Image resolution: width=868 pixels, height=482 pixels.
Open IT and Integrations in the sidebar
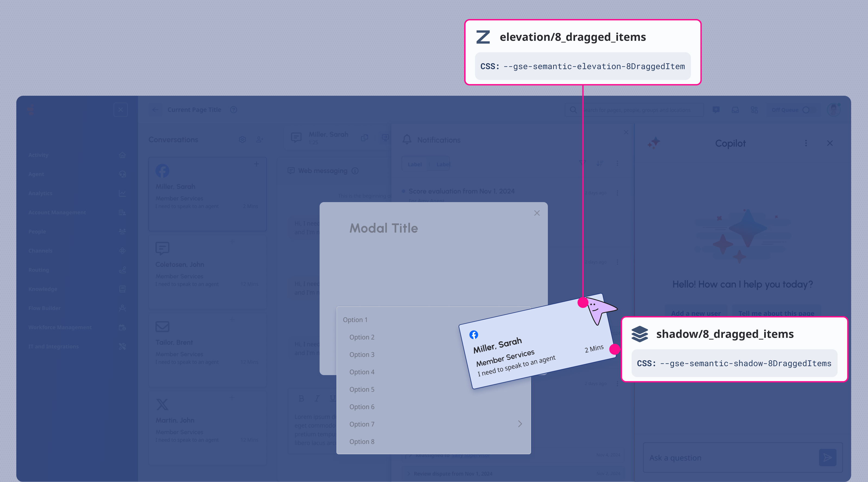point(77,347)
